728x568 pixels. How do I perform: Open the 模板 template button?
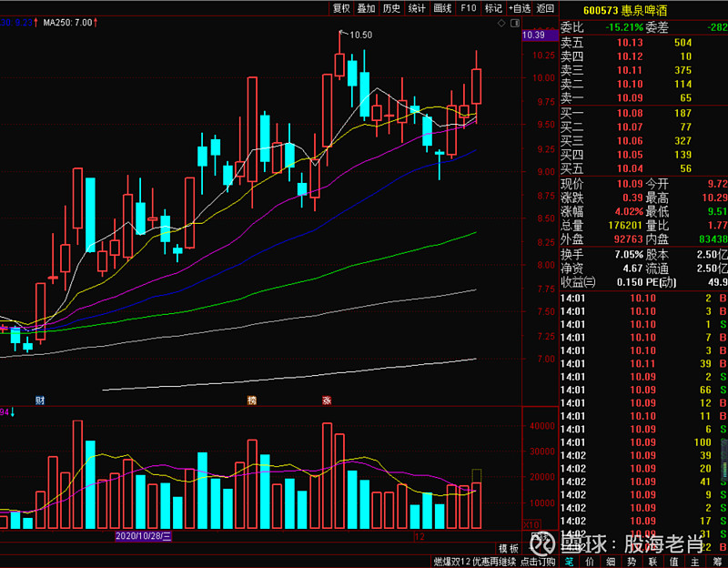[x=509, y=548]
